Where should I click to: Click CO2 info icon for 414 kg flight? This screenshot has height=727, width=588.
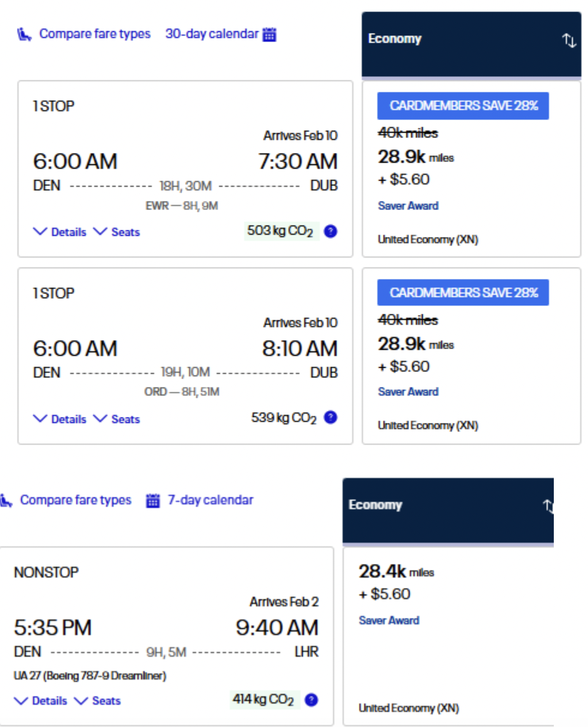pos(311,699)
